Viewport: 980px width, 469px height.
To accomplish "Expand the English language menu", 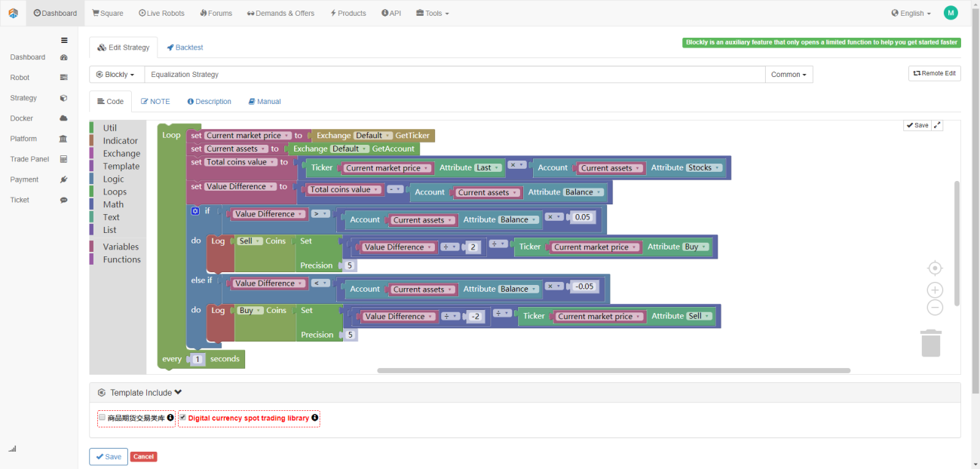I will coord(911,13).
